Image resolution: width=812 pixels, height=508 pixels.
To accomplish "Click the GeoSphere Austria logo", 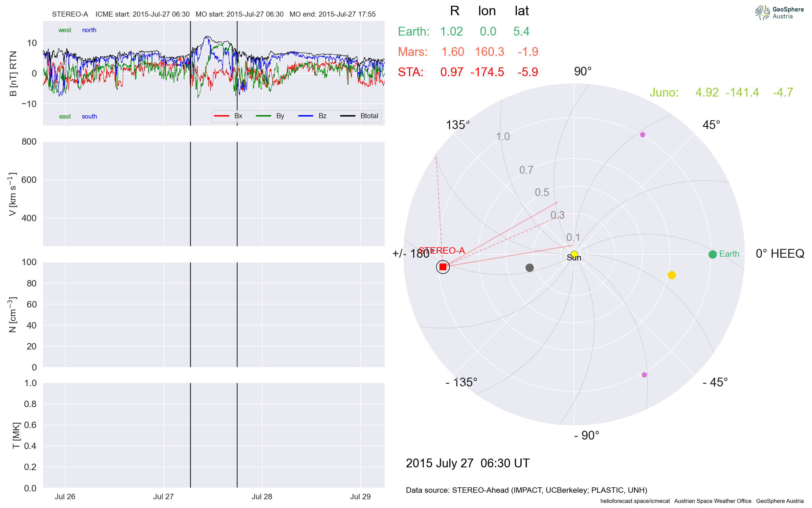I will tap(779, 13).
